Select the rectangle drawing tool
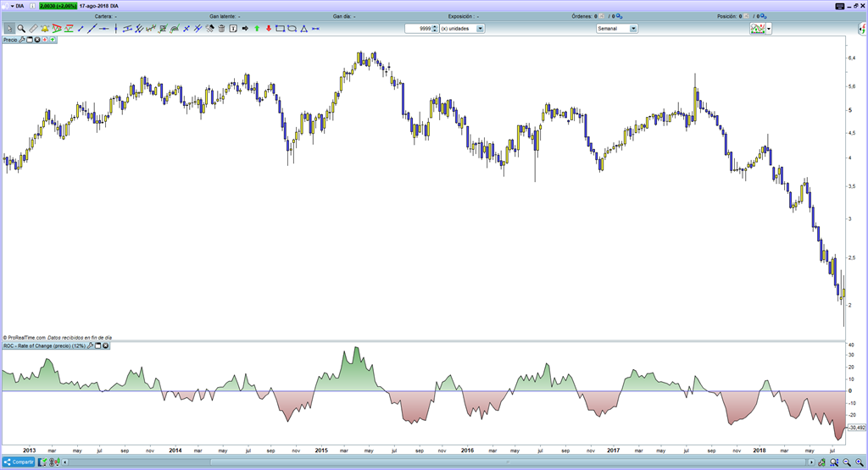 (x=280, y=28)
